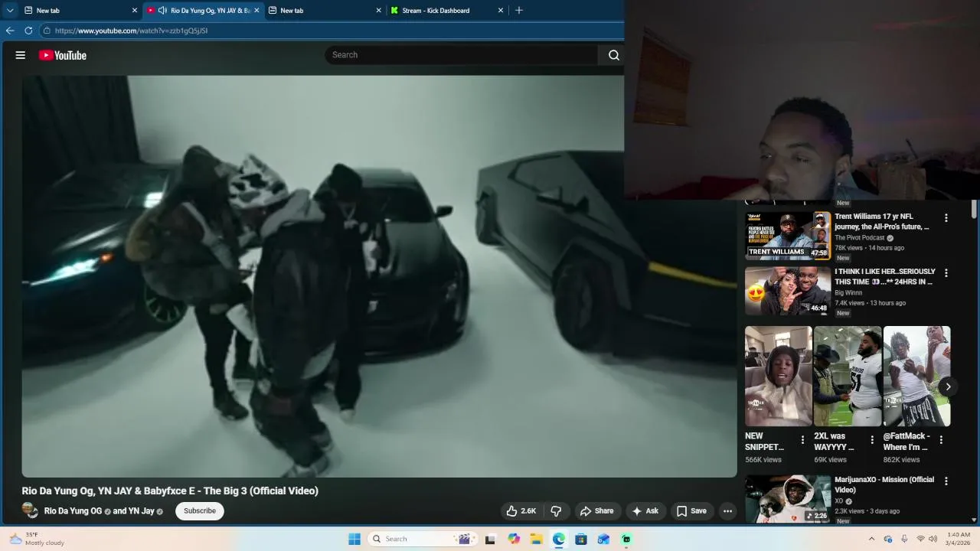Open Microsoft Store from taskbar

click(581, 539)
